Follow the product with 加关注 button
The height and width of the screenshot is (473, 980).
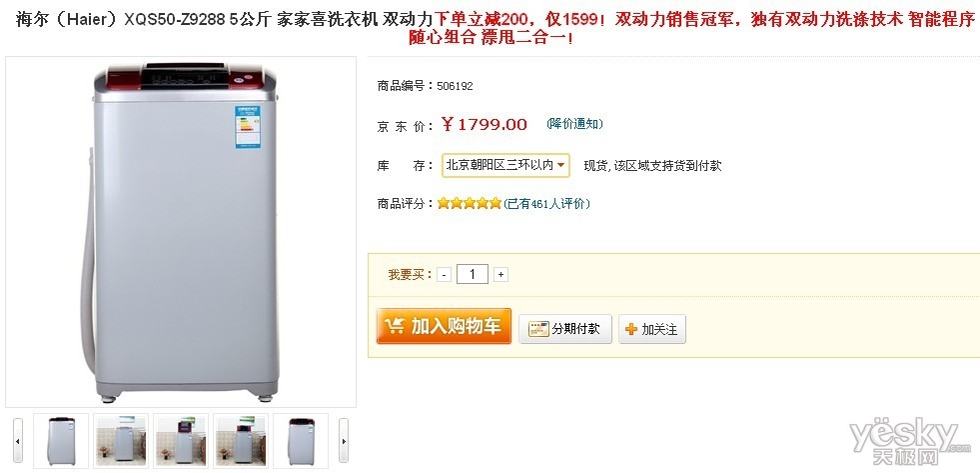652,329
